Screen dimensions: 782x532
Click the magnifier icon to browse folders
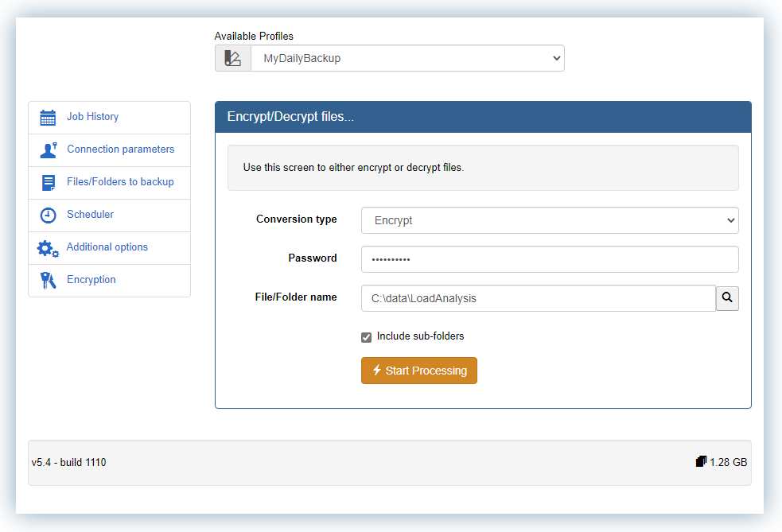726,297
